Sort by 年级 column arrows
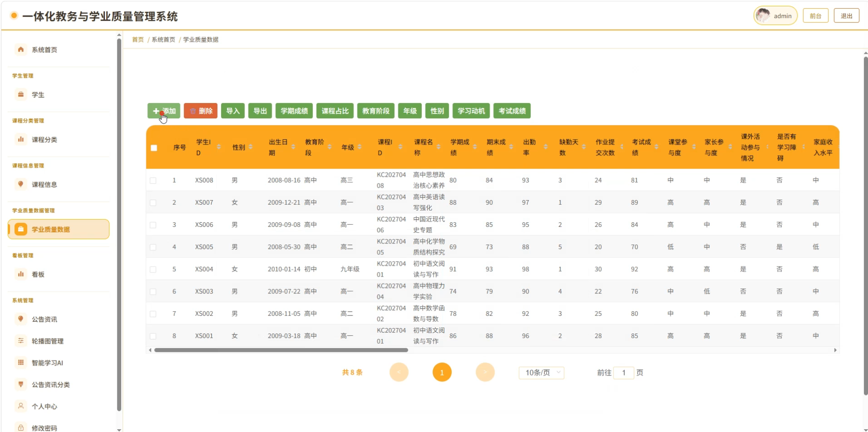This screenshot has height=432, width=868. pos(359,147)
